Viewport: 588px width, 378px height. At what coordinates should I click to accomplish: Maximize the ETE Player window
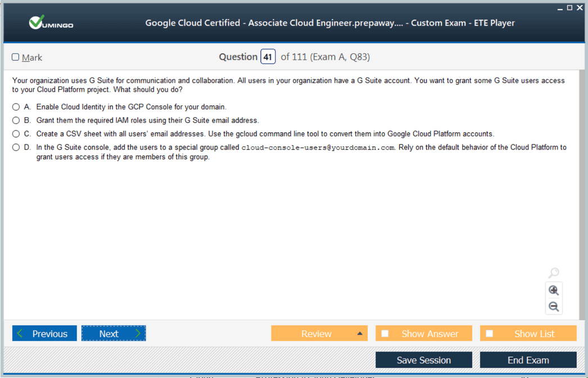(569, 8)
